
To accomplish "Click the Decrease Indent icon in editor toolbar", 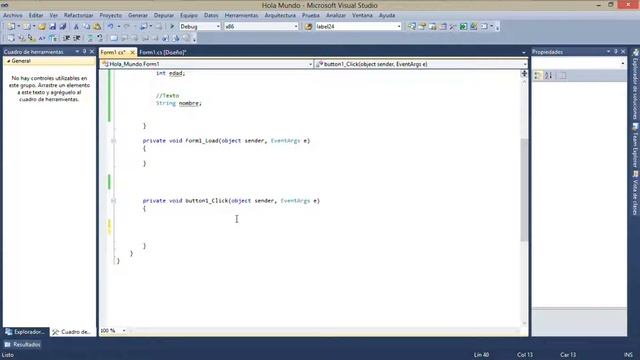I will click(x=66, y=38).
